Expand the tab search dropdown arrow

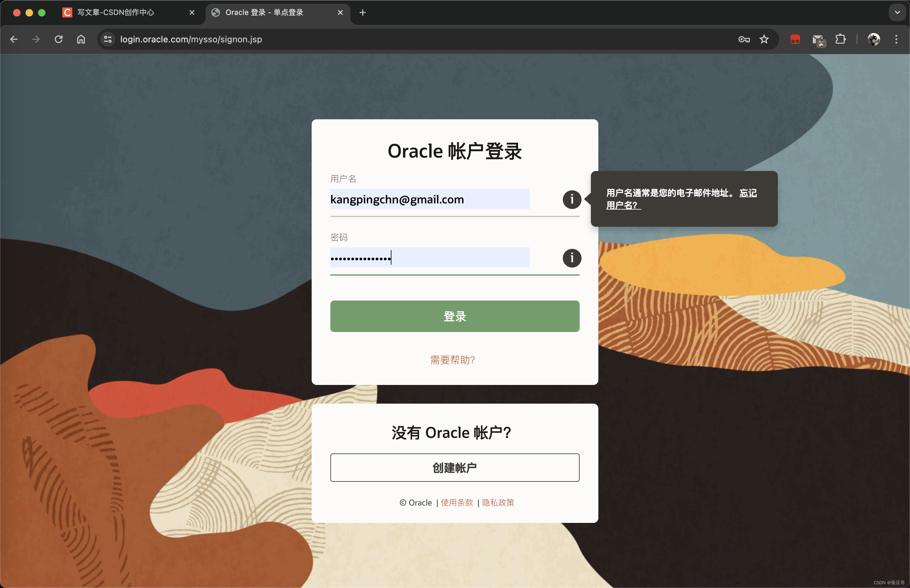click(898, 12)
